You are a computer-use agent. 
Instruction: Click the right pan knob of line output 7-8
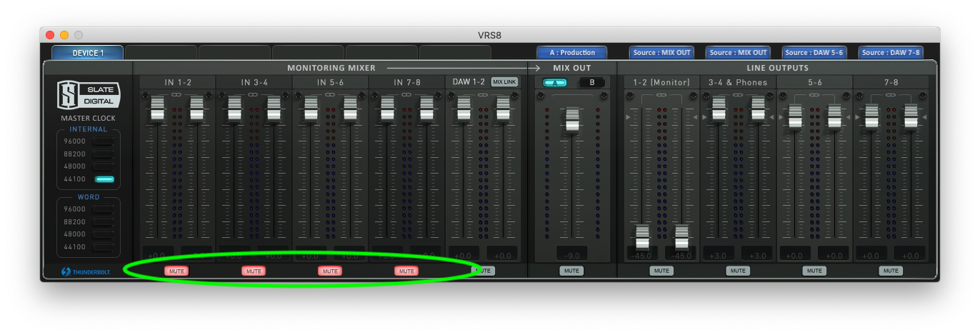coord(923,95)
